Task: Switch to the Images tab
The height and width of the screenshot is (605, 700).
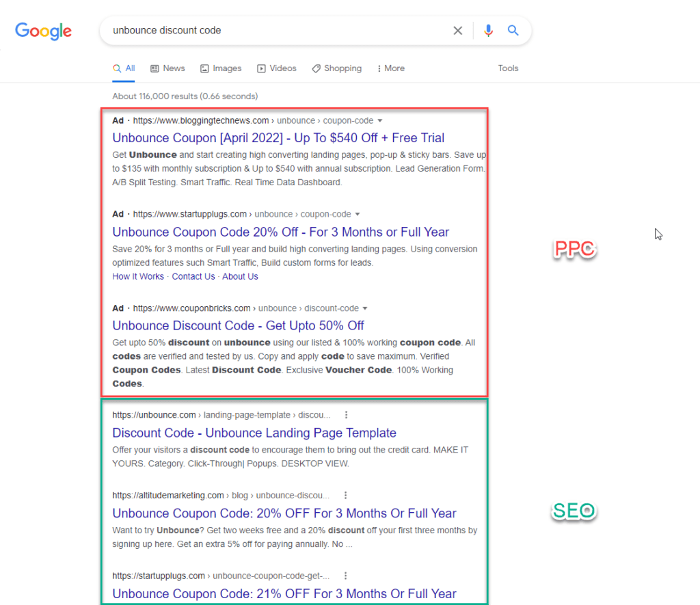Action: 221,68
